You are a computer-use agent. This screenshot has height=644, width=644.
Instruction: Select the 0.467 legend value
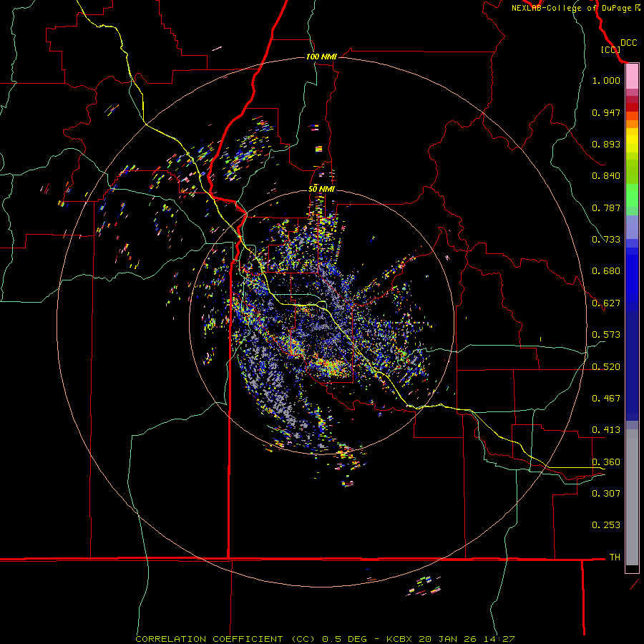606,399
